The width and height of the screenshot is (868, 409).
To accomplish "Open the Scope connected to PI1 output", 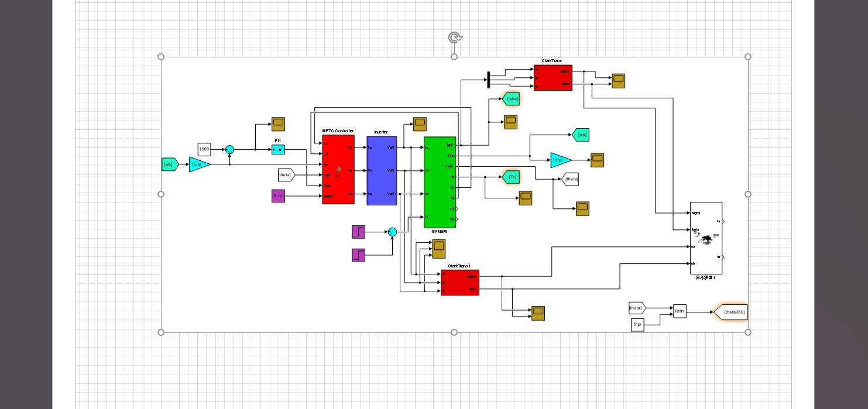I will pos(278,124).
